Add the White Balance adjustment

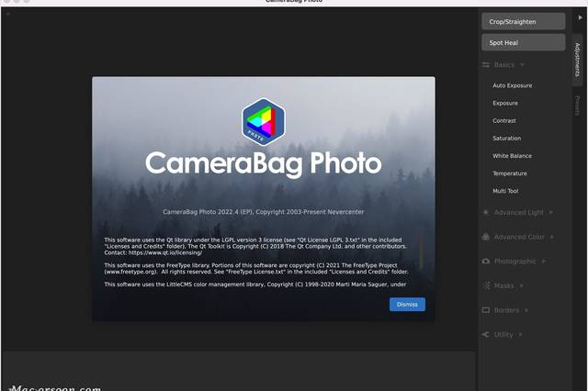512,156
